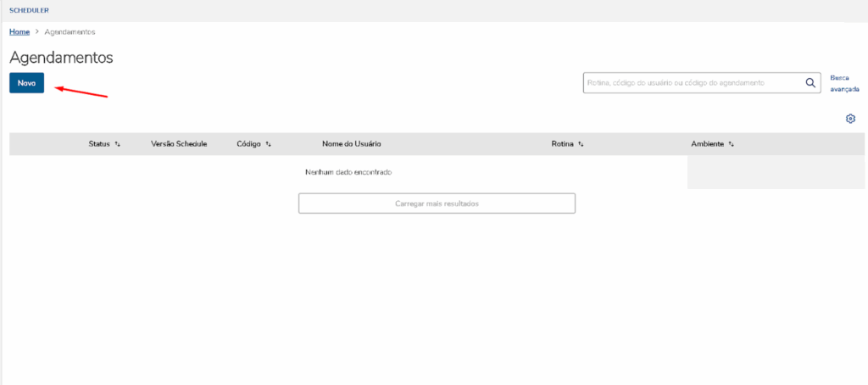Sort by Rotina column arrows
Screen dimensions: 868x385
coord(581,144)
